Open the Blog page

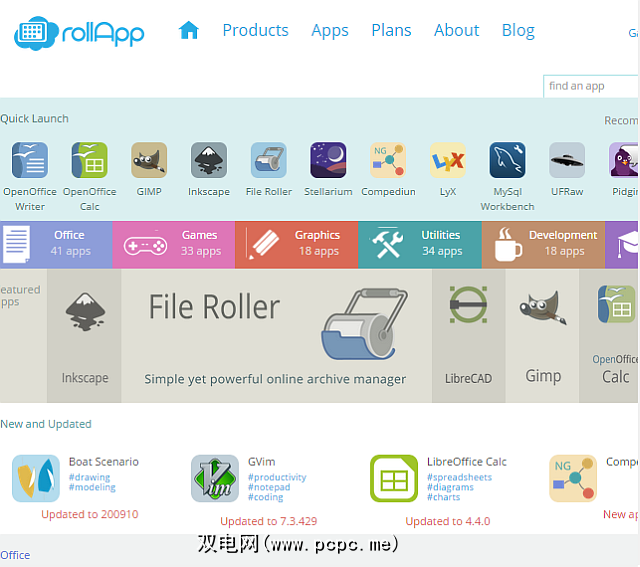pyautogui.click(x=518, y=31)
